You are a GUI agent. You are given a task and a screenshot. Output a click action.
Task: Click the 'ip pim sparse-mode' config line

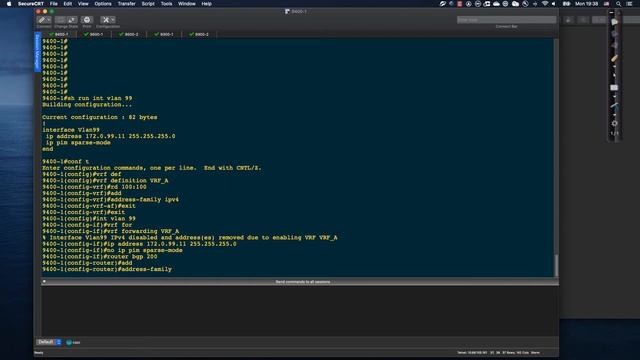pyautogui.click(x=78, y=142)
